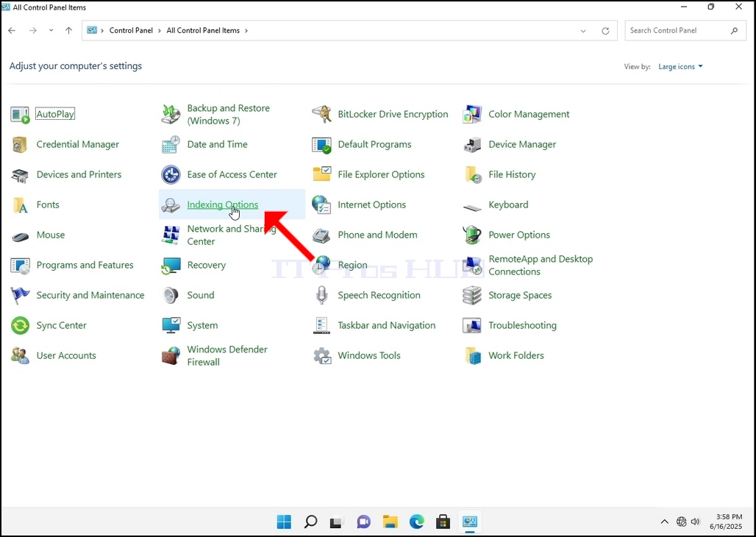Open Power Options battery icon
The height and width of the screenshot is (537, 756).
[x=472, y=235]
